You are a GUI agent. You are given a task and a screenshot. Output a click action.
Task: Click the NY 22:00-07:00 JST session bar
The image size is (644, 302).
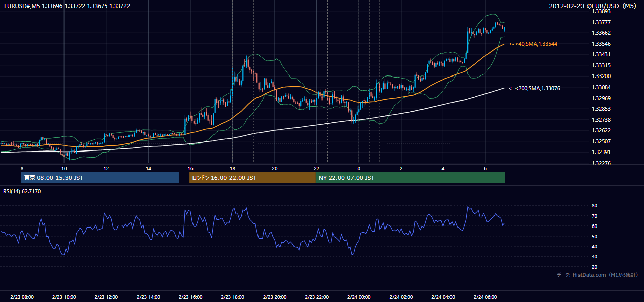pos(411,178)
